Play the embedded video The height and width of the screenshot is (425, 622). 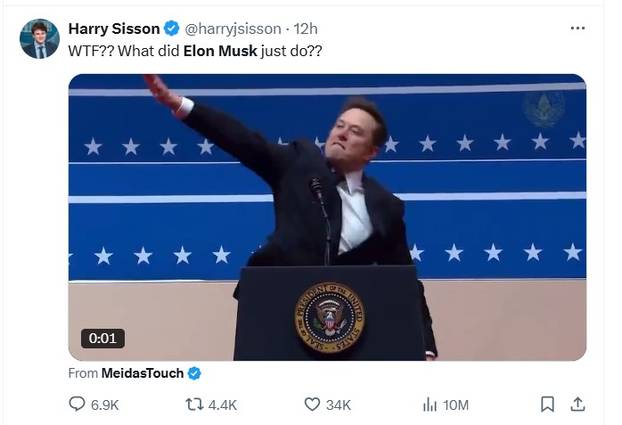[x=327, y=217]
